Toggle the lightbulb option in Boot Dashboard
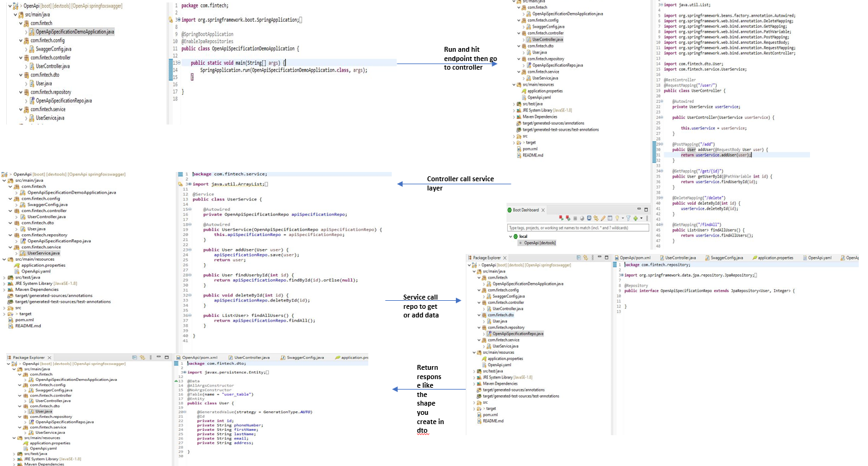Image resolution: width=868 pixels, height=466 pixels. point(617,218)
